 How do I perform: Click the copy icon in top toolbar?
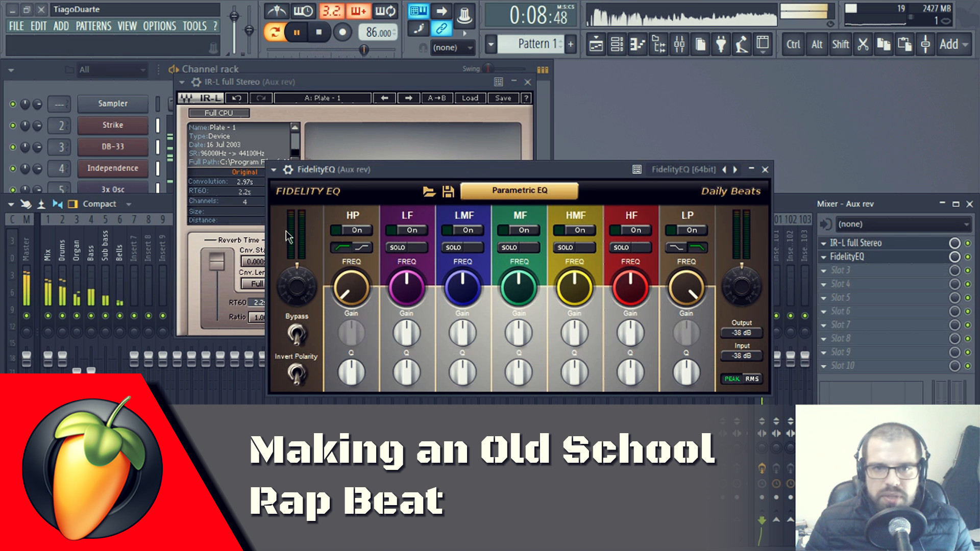(884, 44)
